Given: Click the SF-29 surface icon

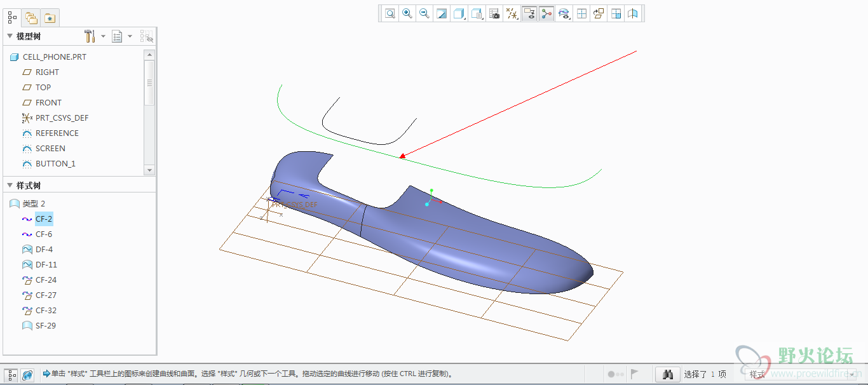Looking at the screenshot, I should tap(27, 325).
